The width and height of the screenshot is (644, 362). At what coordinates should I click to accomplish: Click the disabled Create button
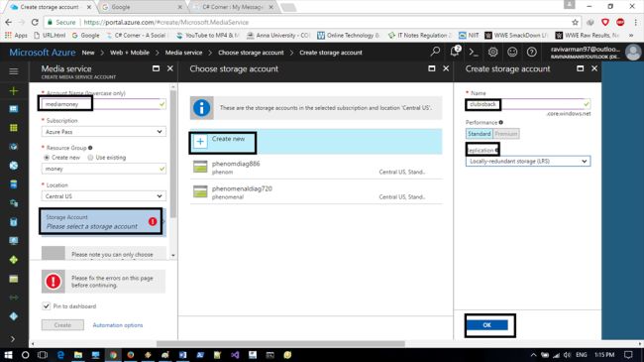click(x=62, y=325)
